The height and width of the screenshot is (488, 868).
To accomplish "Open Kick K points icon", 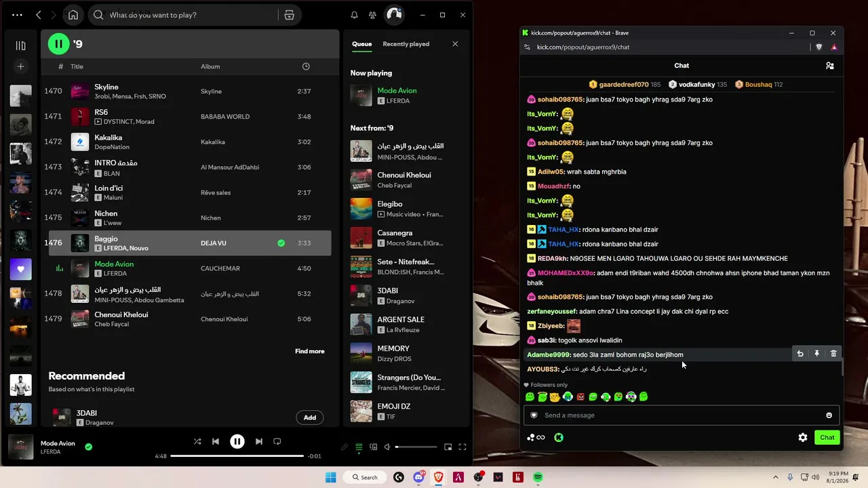I will (x=559, y=438).
